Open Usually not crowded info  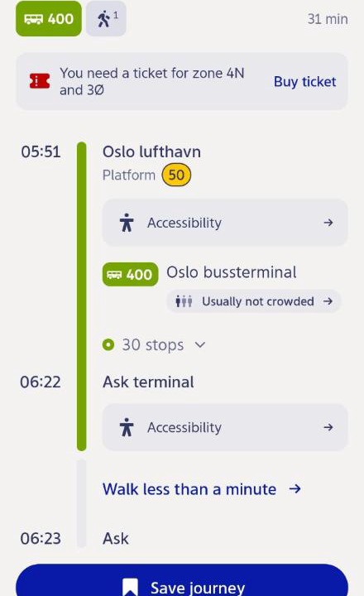click(254, 301)
